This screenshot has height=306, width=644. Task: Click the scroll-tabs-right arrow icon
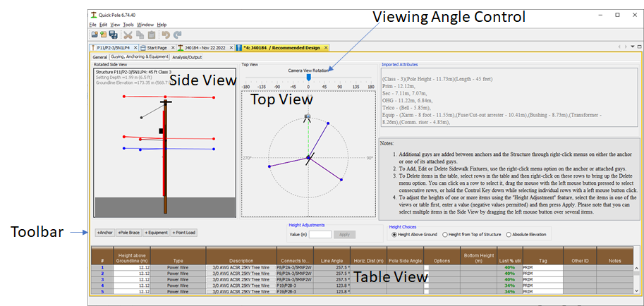tap(626, 47)
